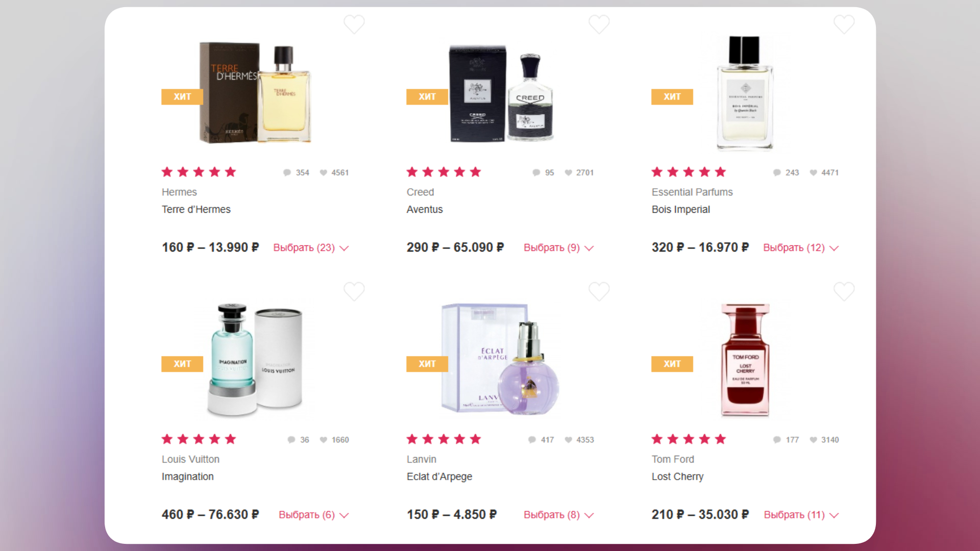The height and width of the screenshot is (551, 980).
Task: Click comment bubble showing 243 reviews
Action: pos(777,172)
